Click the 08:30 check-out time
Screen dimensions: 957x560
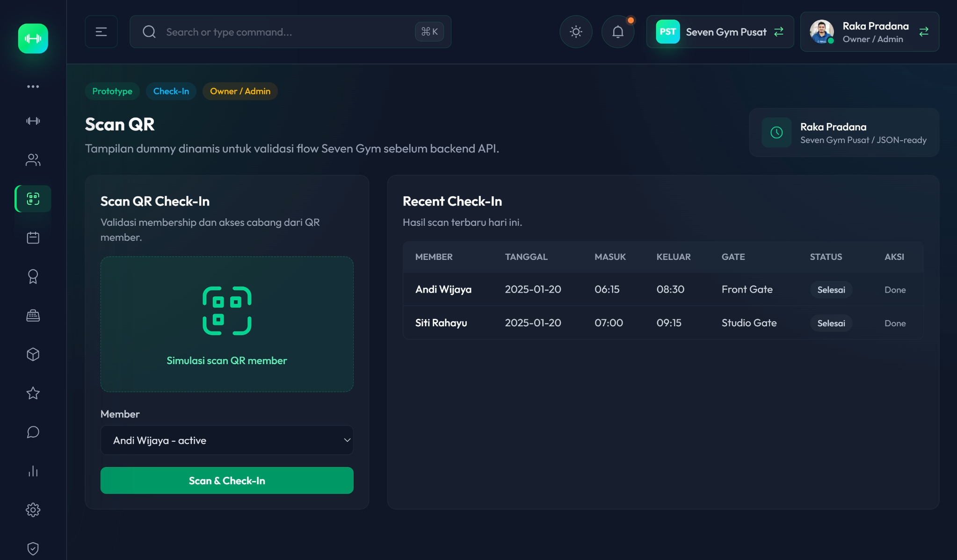point(670,289)
